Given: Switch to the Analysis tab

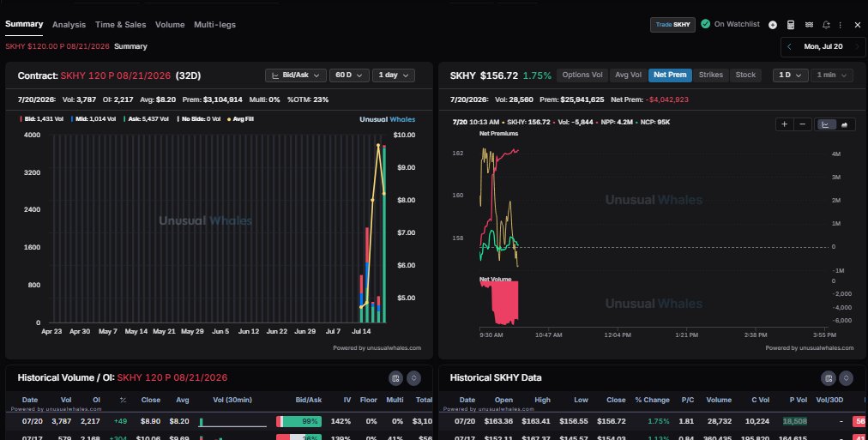Looking at the screenshot, I should point(69,25).
